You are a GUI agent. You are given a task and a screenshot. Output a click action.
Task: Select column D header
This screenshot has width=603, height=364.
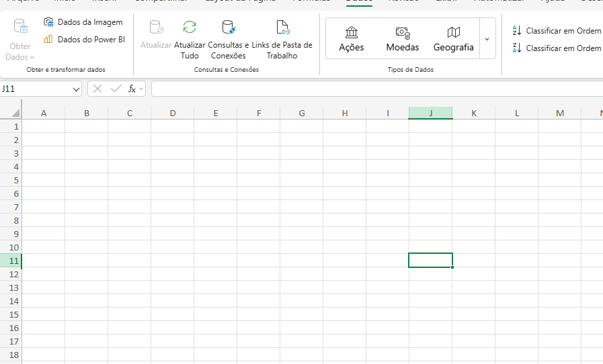(173, 113)
